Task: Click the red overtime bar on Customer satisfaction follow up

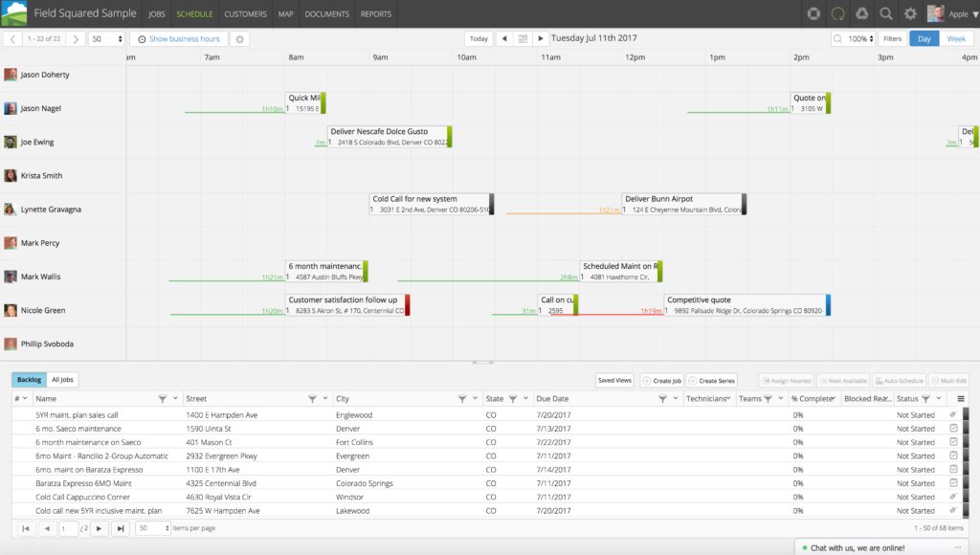Action: tap(408, 304)
